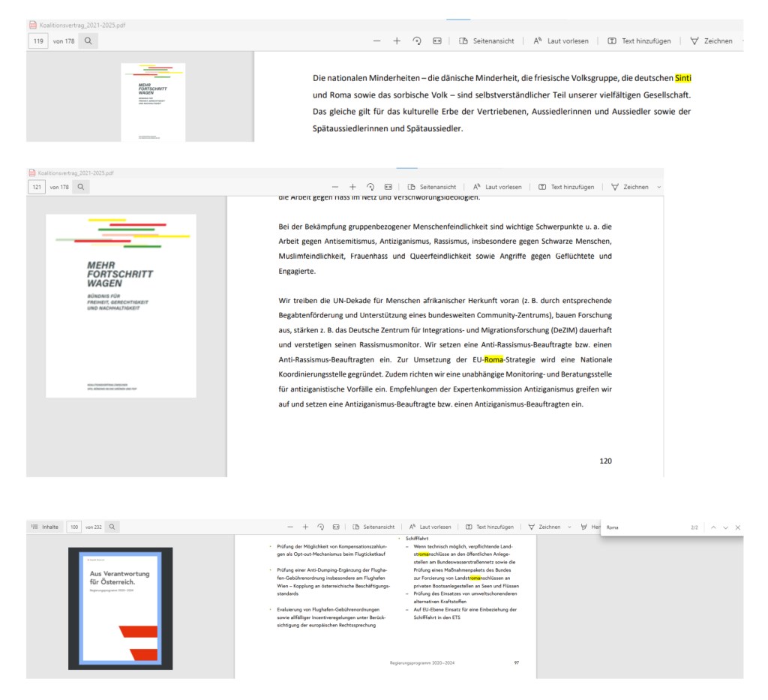Rotate the document in the page 121 viewer
768x700 pixels.
pyautogui.click(x=370, y=187)
